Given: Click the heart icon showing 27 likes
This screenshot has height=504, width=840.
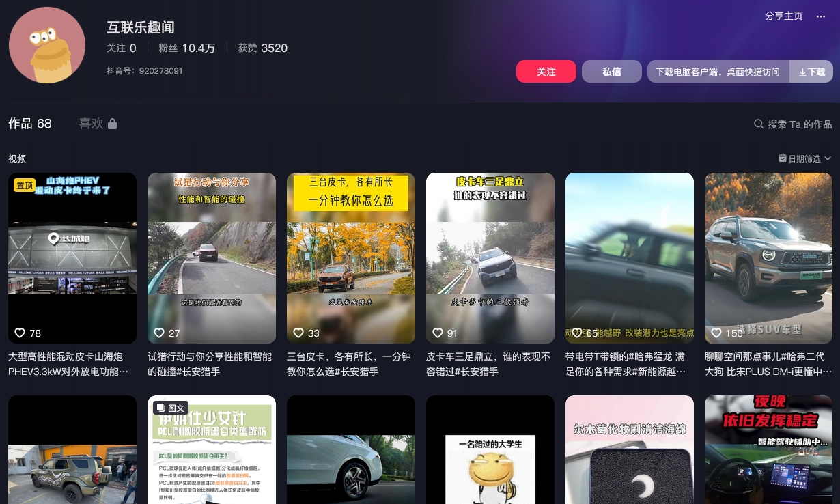Looking at the screenshot, I should coord(159,333).
